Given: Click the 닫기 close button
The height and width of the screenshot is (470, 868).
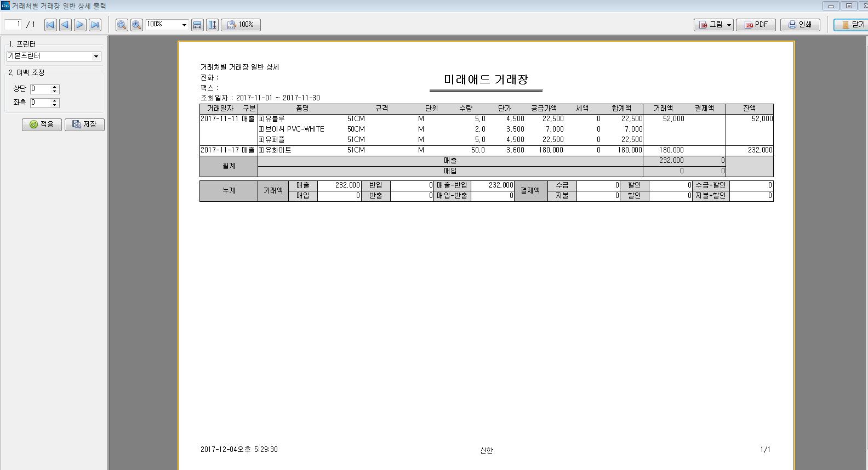Looking at the screenshot, I should point(852,25).
